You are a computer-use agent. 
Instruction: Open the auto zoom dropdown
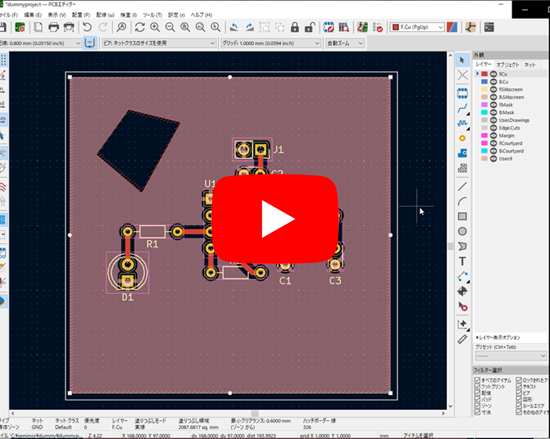(345, 43)
